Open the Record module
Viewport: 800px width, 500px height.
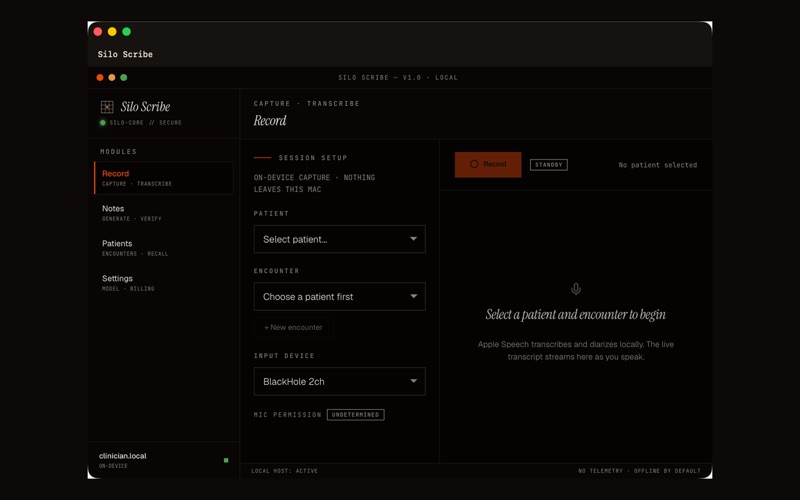(x=163, y=178)
